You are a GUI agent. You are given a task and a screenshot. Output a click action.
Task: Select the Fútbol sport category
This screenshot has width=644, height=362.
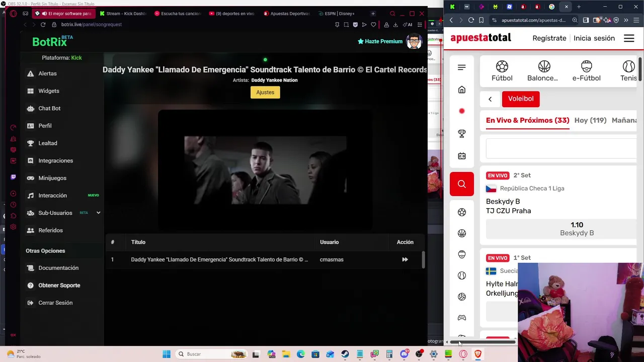pyautogui.click(x=502, y=71)
